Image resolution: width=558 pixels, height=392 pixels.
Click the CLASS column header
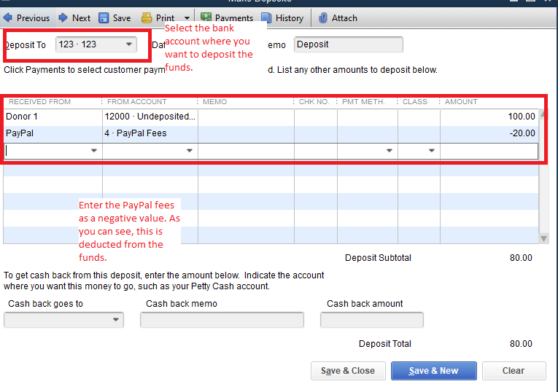(x=414, y=102)
